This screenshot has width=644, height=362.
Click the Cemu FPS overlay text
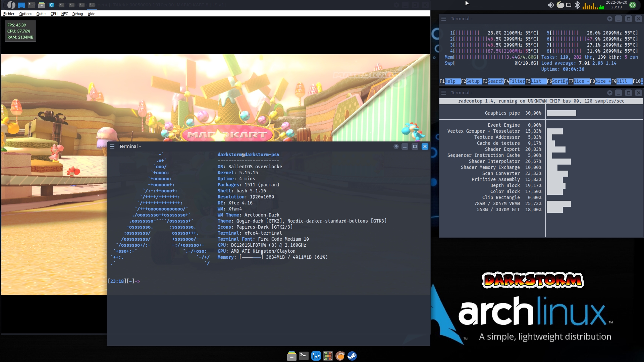point(17,25)
